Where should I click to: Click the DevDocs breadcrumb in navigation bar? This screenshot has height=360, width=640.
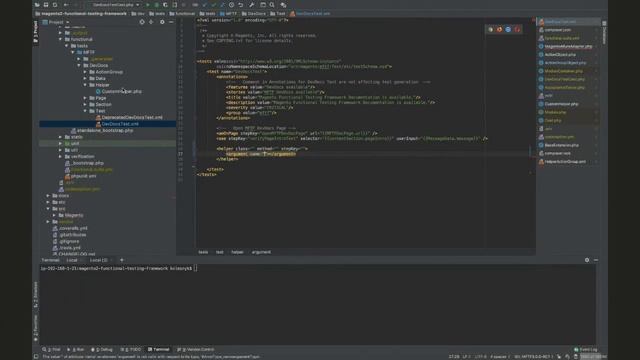tap(253, 13)
